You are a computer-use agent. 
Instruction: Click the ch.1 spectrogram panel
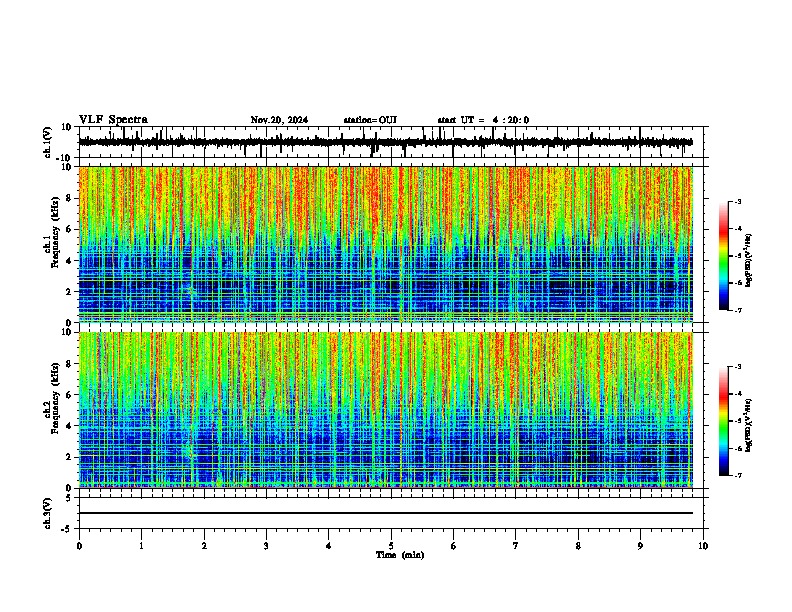pyautogui.click(x=385, y=244)
